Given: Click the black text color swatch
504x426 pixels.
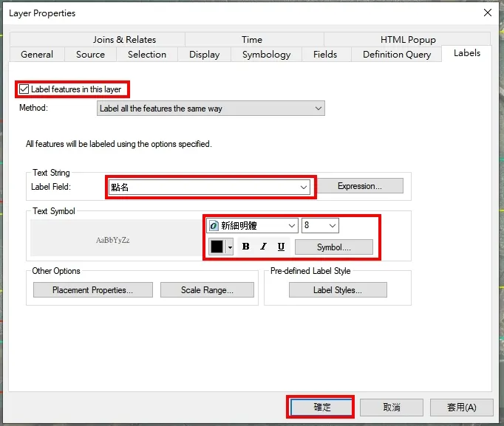Looking at the screenshot, I should [217, 247].
